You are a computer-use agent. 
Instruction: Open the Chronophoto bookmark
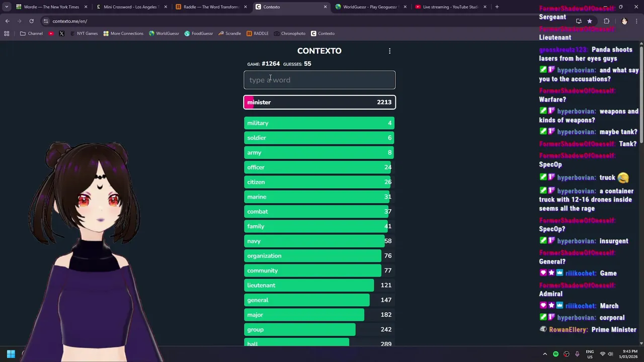[290, 34]
